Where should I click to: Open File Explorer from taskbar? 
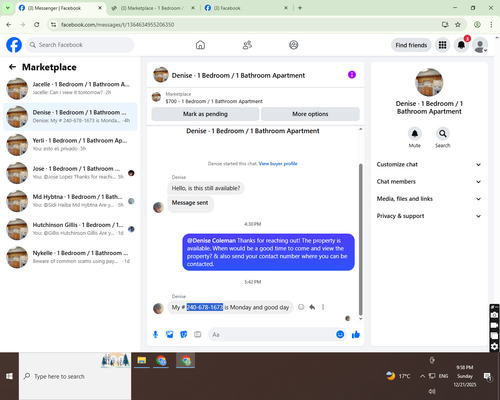142,361
